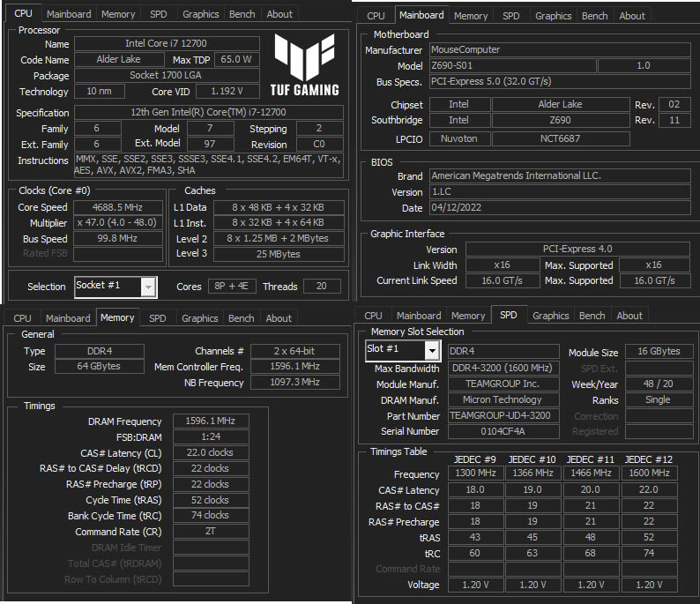
Task: Select Graphics tab in Mainboard window
Action: click(553, 16)
